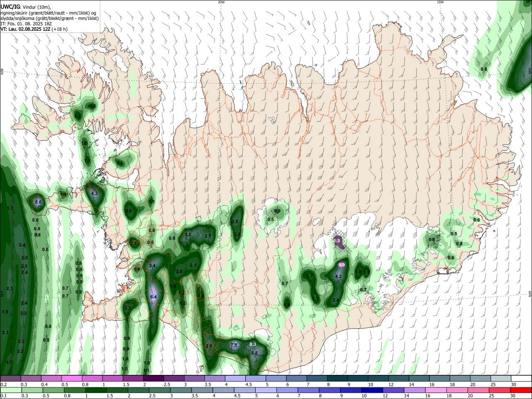Click the deep blue 10 swatch in lower legend row

click(x=372, y=390)
